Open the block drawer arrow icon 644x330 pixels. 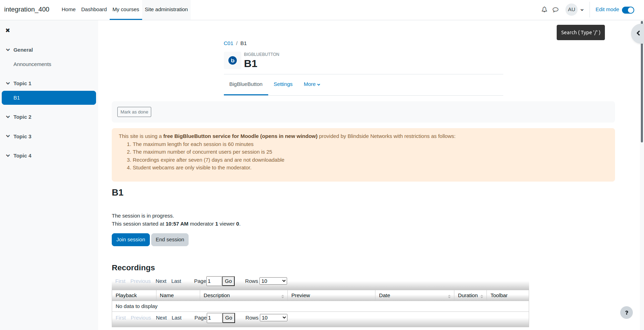[x=638, y=33]
